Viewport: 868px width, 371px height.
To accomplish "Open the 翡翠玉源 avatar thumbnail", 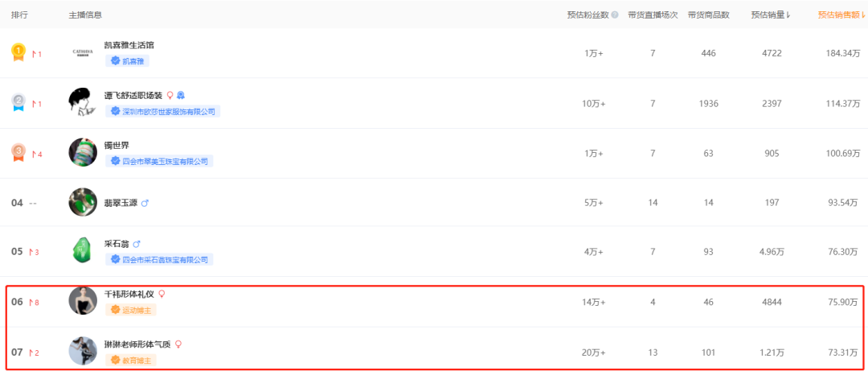I will [83, 202].
